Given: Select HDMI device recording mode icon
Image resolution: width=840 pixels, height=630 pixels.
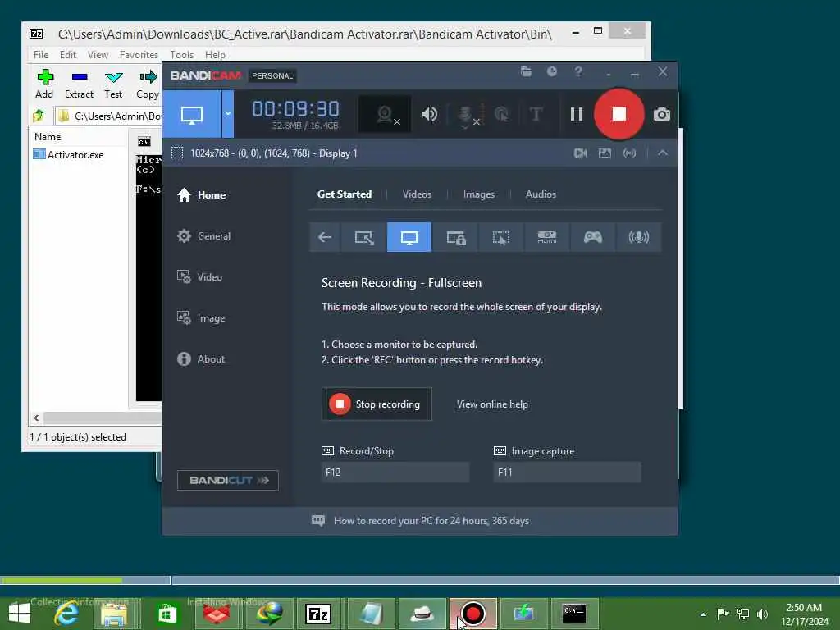Looking at the screenshot, I should pyautogui.click(x=547, y=237).
